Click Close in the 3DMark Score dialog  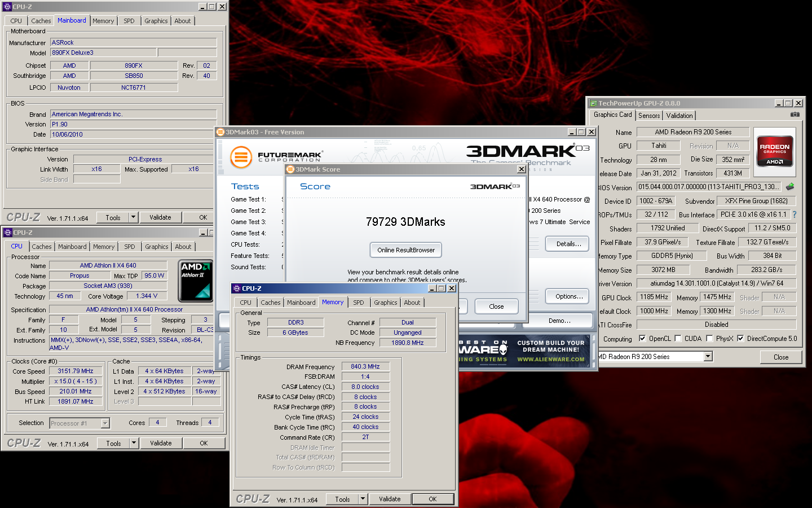pyautogui.click(x=497, y=306)
